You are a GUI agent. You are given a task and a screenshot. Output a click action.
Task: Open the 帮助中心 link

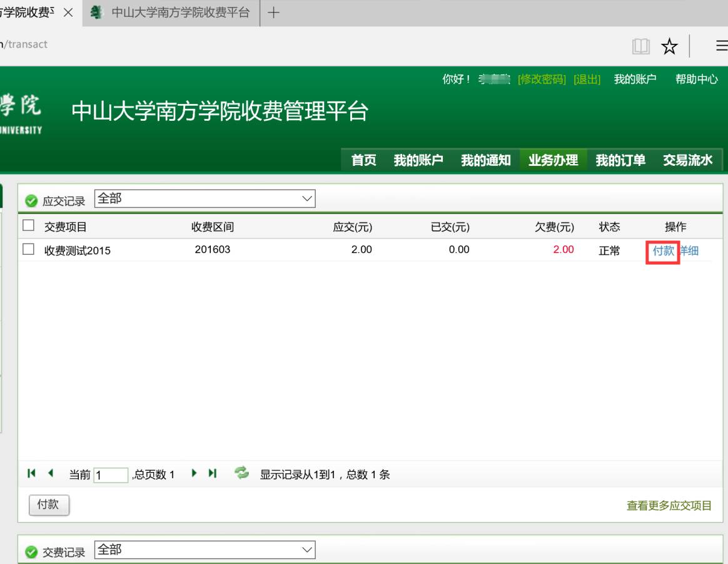coord(697,79)
